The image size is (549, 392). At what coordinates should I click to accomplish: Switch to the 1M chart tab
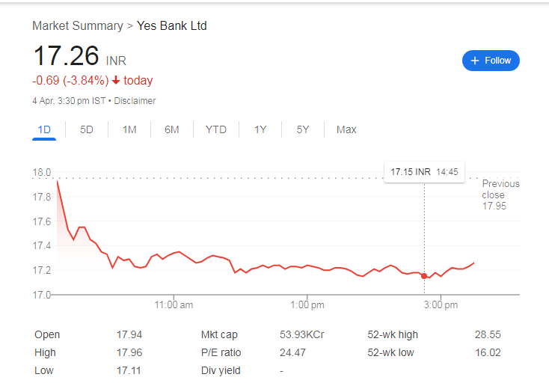point(129,129)
